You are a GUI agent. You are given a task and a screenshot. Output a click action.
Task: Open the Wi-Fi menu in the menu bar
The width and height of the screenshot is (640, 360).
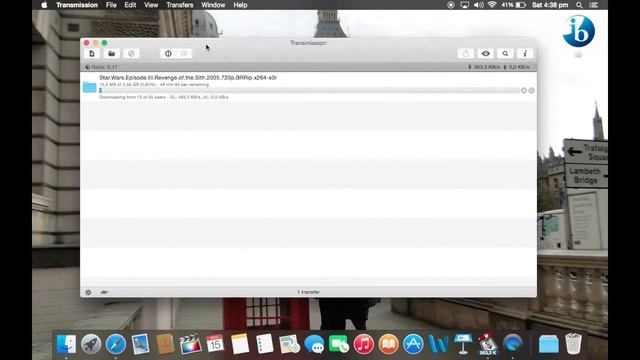tap(492, 5)
